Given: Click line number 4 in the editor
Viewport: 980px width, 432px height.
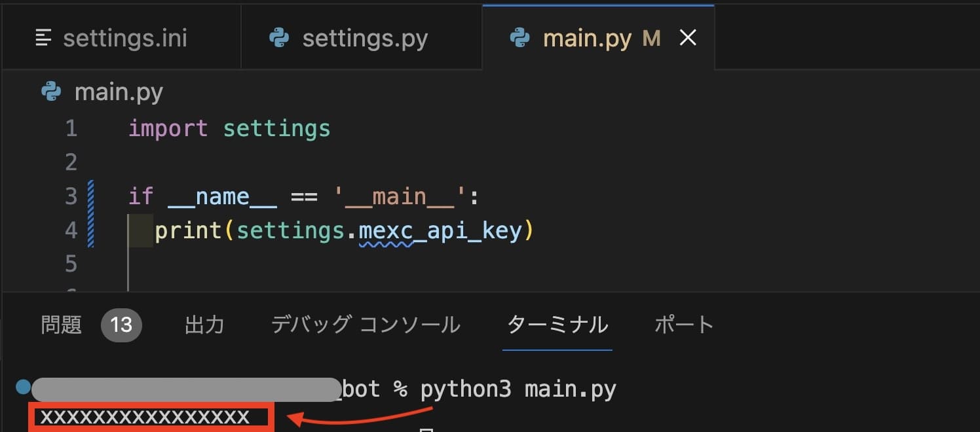Looking at the screenshot, I should pos(71,230).
